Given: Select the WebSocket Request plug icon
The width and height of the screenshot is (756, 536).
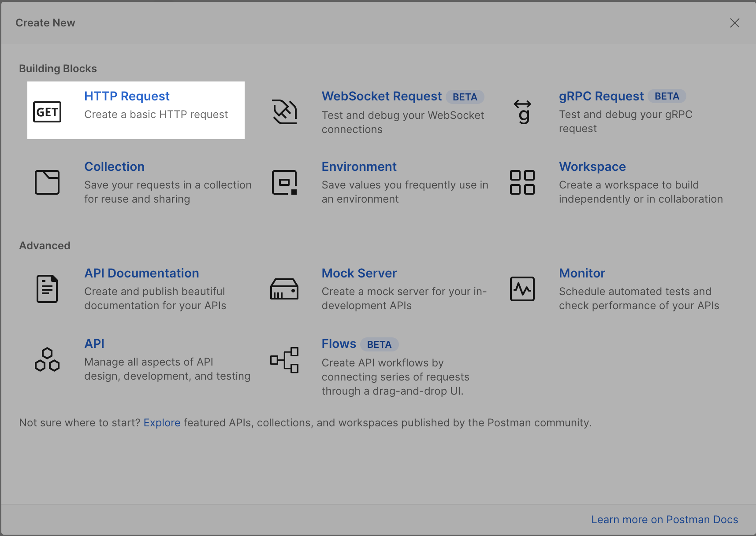Looking at the screenshot, I should tap(284, 112).
